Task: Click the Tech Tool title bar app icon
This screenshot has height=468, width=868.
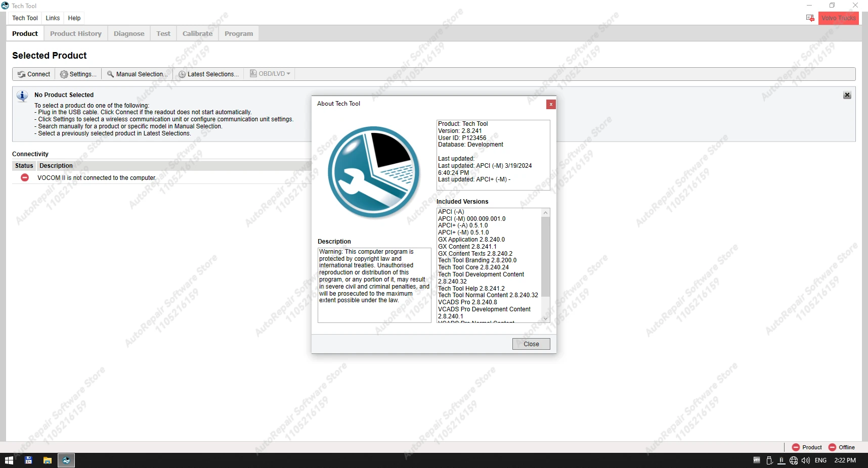Action: (5, 6)
